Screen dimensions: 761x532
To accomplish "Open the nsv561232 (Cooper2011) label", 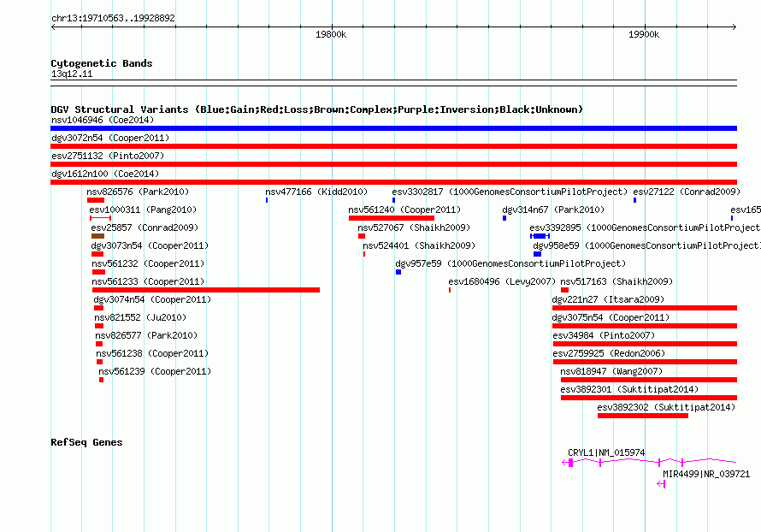I will click(148, 263).
